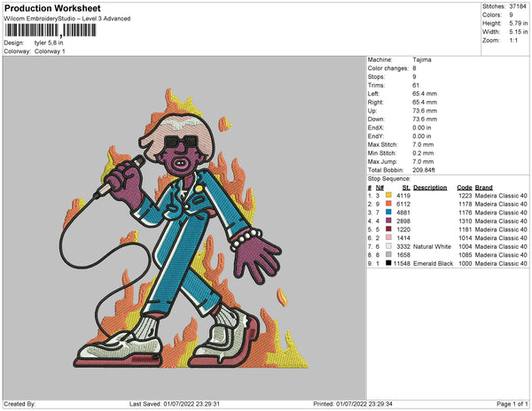Click the Zoom value 1:1

[x=513, y=41]
